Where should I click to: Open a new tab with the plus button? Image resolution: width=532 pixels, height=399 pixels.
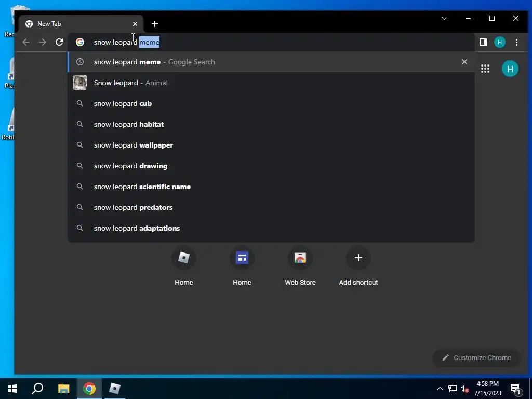(x=155, y=24)
